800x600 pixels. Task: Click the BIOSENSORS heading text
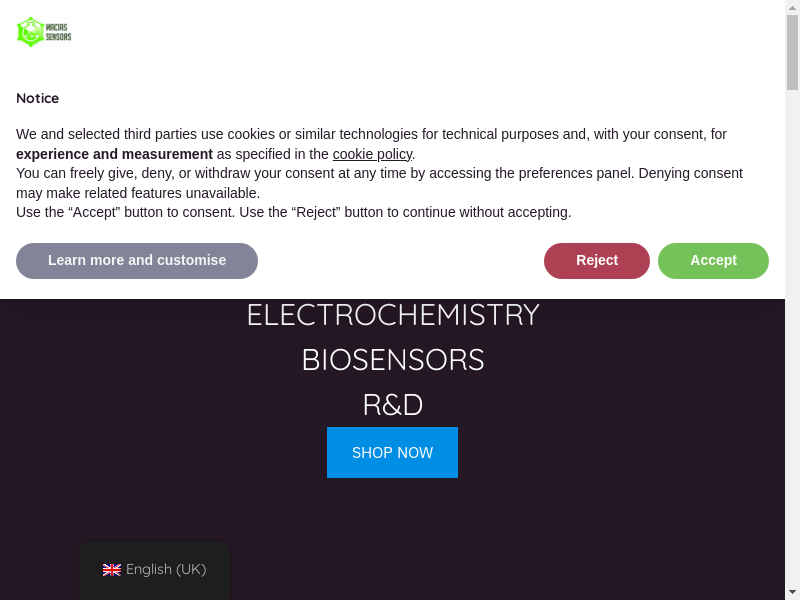pyautogui.click(x=392, y=360)
